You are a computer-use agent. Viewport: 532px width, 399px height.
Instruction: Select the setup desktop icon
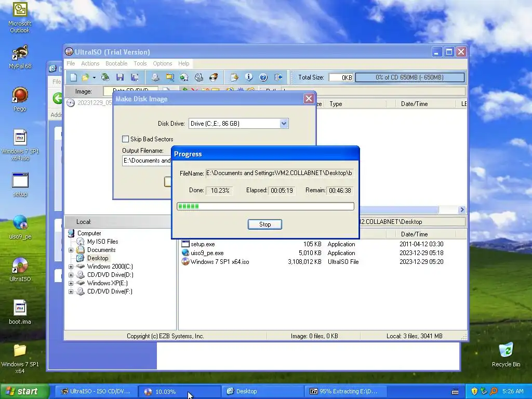click(x=20, y=185)
